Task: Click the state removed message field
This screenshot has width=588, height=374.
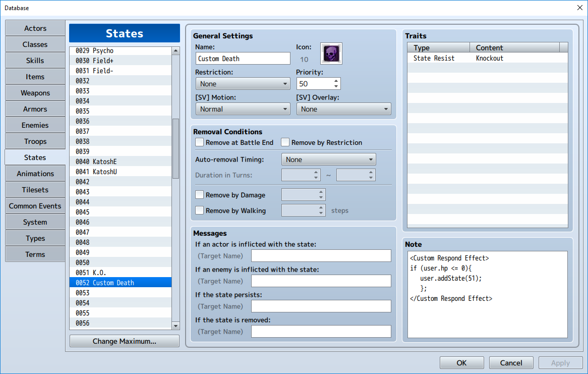Action: tap(321, 331)
